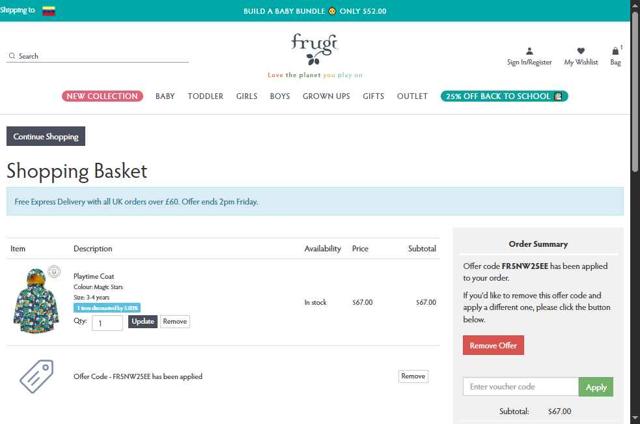Screen dimensions: 640x424
Task: Click the Frugi logo
Action: (x=314, y=49)
